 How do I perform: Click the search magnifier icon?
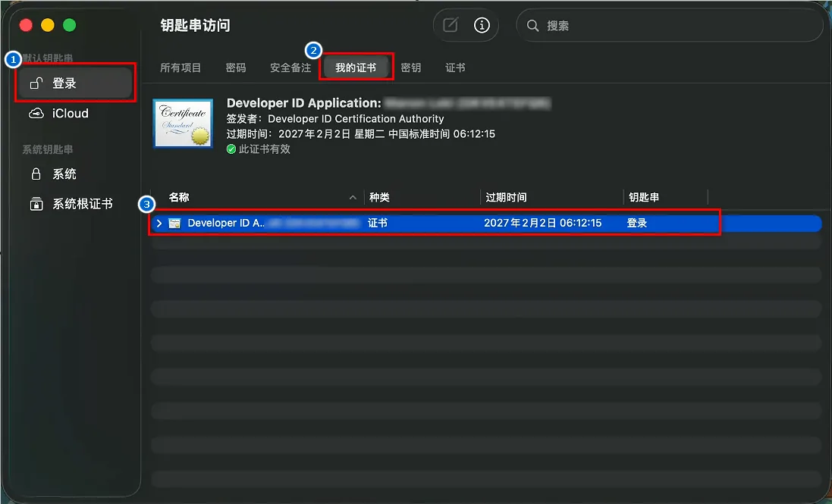coord(532,26)
